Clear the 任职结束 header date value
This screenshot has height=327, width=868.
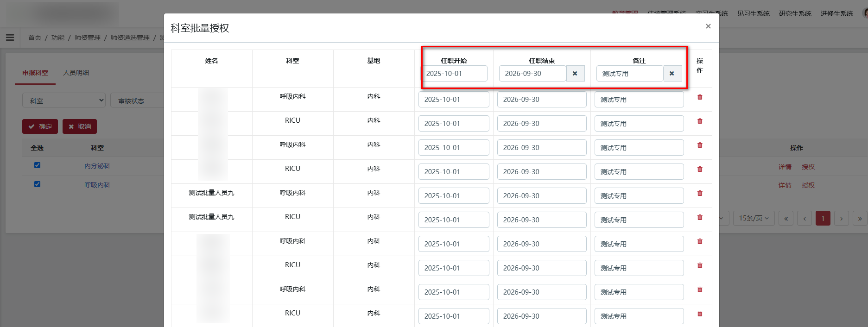(x=575, y=74)
